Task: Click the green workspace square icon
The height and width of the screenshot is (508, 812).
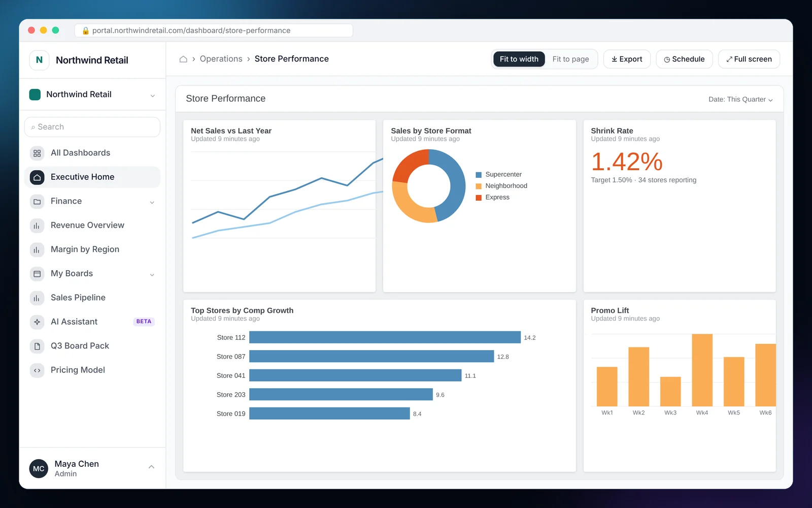Action: pyautogui.click(x=35, y=94)
